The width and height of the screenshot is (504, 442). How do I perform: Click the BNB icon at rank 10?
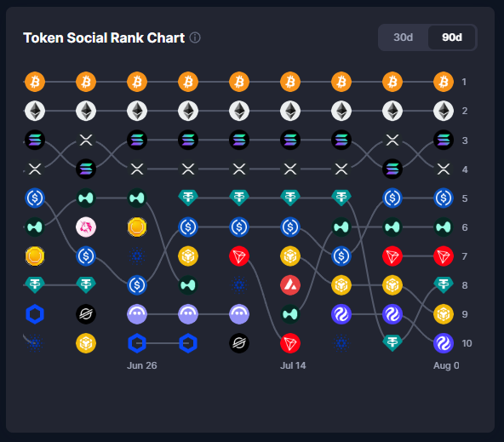tap(86, 343)
